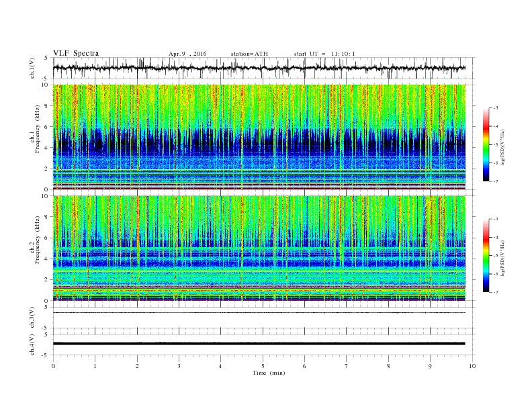This screenshot has height=411, width=532.
Task: Click the lower "log(PSD)(V²/Hz)" colorbar label
Action: tap(502, 258)
